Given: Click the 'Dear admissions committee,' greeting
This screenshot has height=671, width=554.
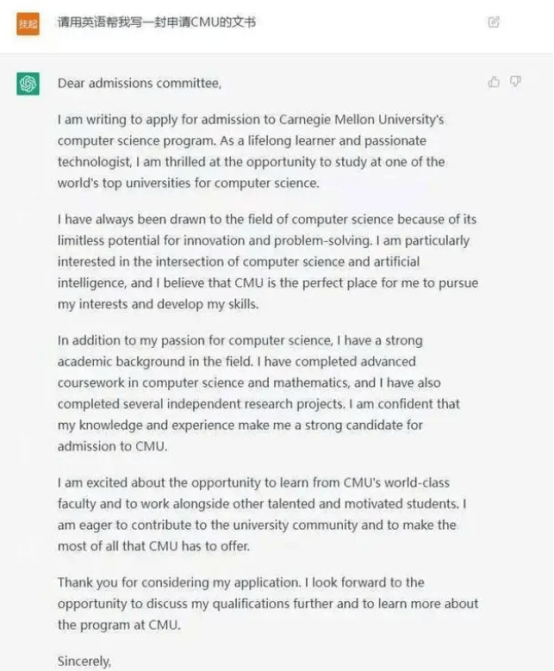Looking at the screenshot, I should pyautogui.click(x=139, y=83).
